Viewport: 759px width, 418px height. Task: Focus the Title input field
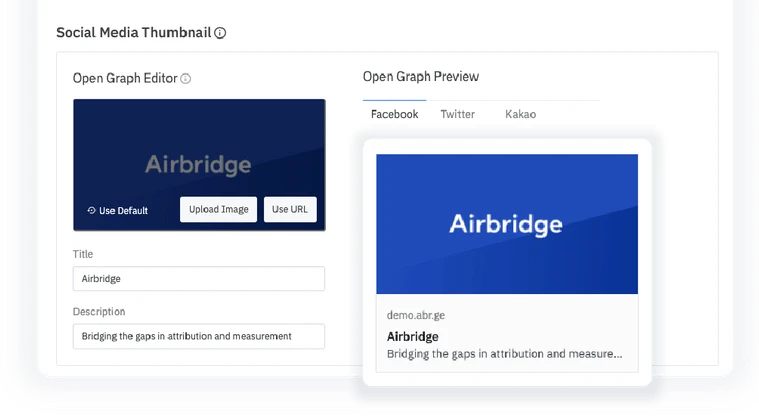click(x=199, y=279)
